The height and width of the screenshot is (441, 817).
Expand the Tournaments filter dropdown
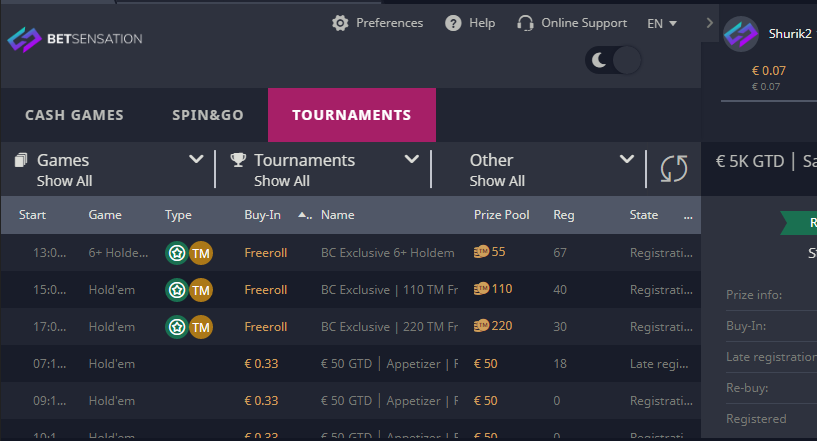coord(411,160)
